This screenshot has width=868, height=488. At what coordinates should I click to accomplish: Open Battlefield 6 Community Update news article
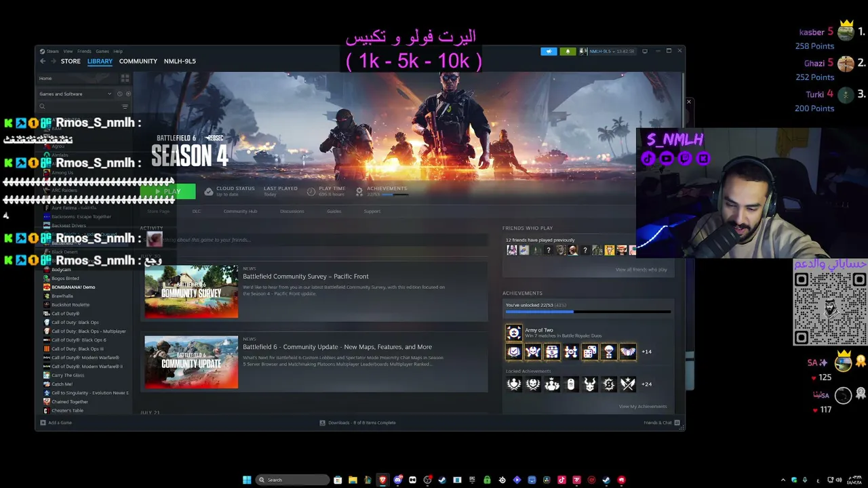(337, 347)
